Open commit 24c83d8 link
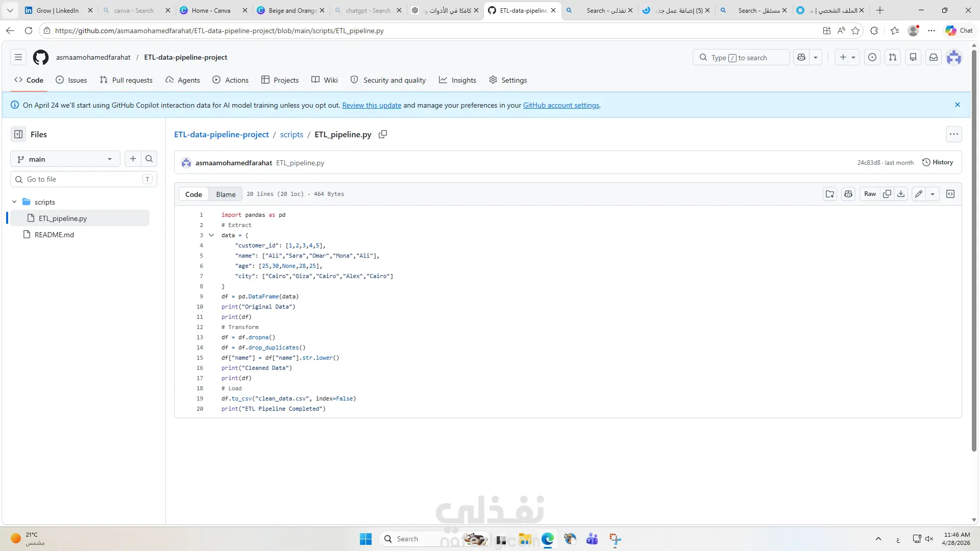The width and height of the screenshot is (980, 551). point(869,163)
